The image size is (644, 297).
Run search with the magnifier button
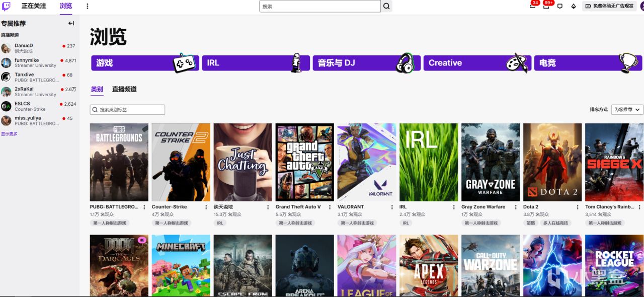(386, 7)
